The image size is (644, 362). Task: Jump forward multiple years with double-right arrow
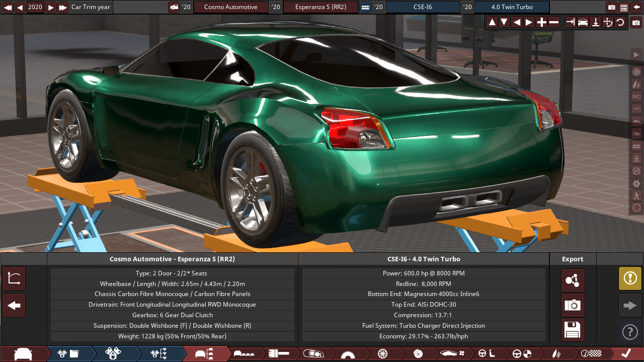click(x=63, y=7)
